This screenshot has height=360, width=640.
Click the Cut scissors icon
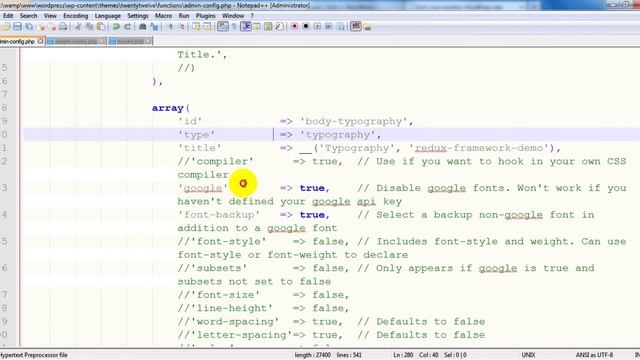click(x=78, y=27)
